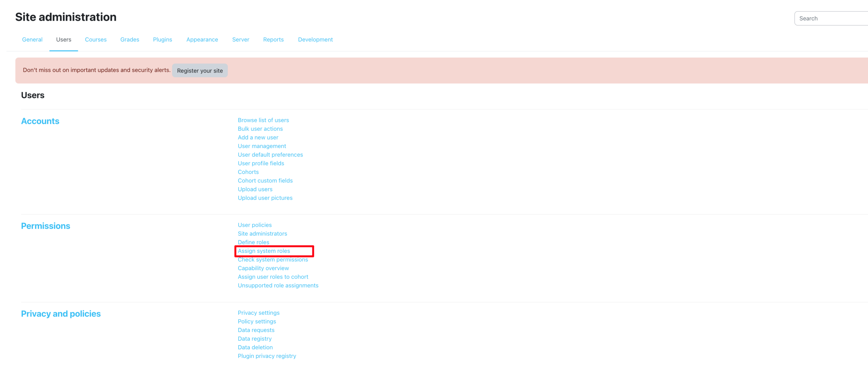Click the Register your site button
The image size is (868, 368).
pyautogui.click(x=200, y=70)
